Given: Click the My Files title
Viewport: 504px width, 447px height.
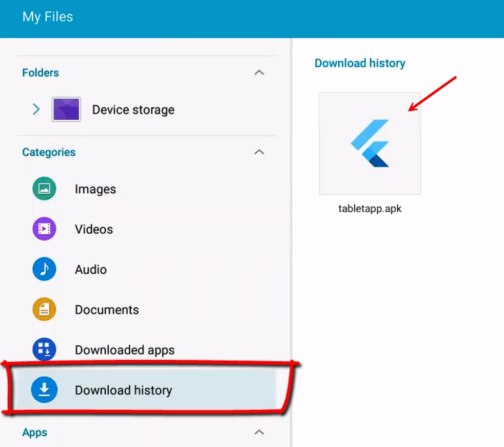Looking at the screenshot, I should point(48,17).
